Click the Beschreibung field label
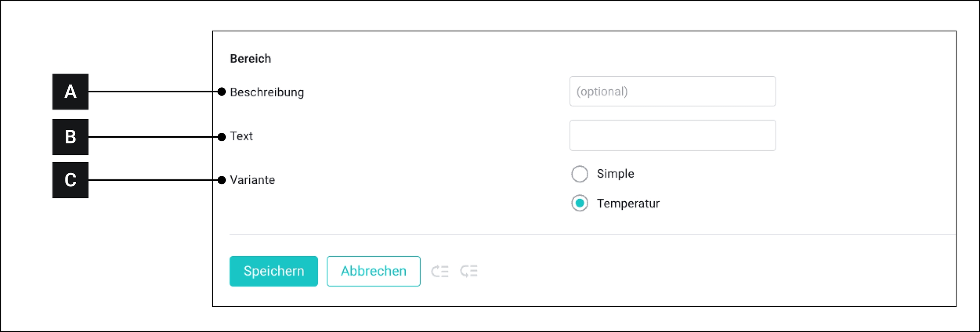Image resolution: width=980 pixels, height=332 pixels. coord(267,92)
